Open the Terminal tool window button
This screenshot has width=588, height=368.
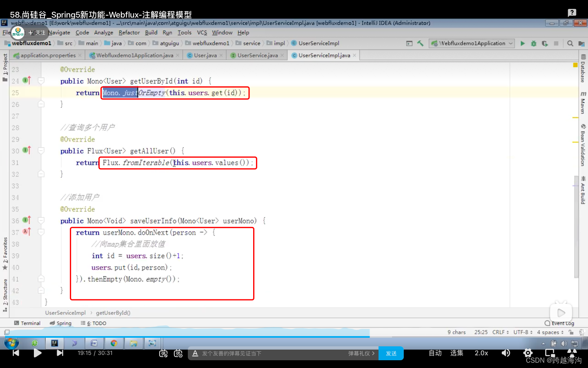[27, 323]
